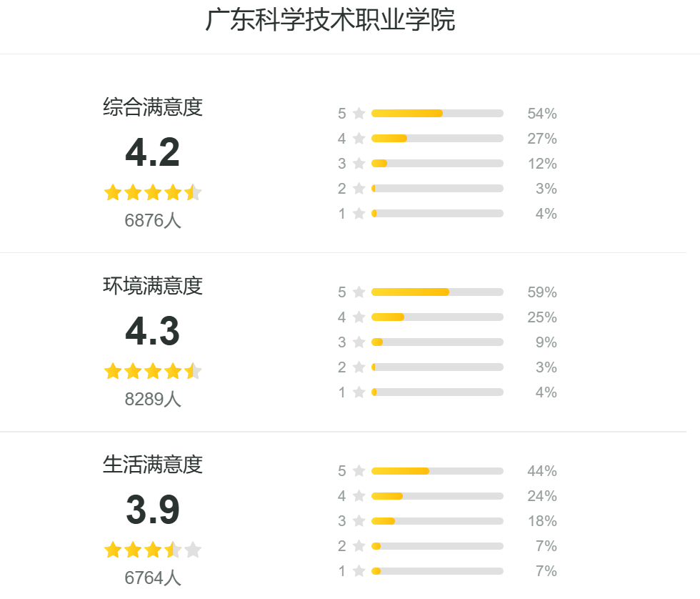Click the 6876人 respondents count

153,221
